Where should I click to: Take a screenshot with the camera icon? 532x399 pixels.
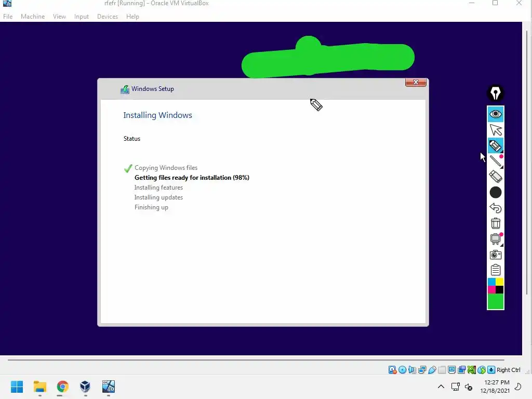[x=495, y=255]
